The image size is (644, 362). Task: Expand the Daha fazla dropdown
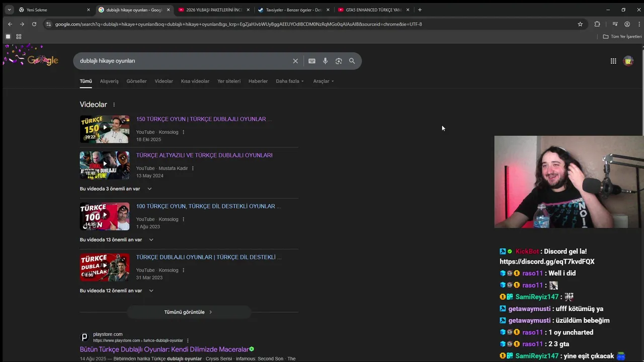click(290, 81)
